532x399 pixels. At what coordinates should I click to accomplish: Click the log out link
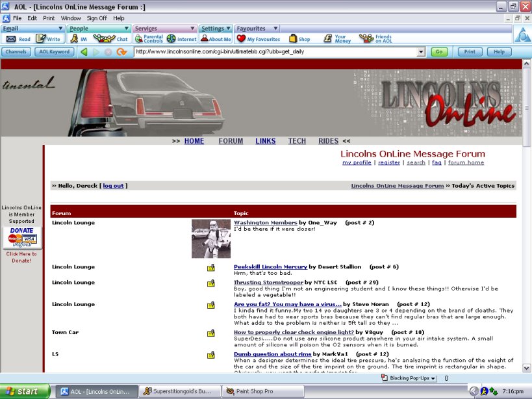[x=113, y=186]
